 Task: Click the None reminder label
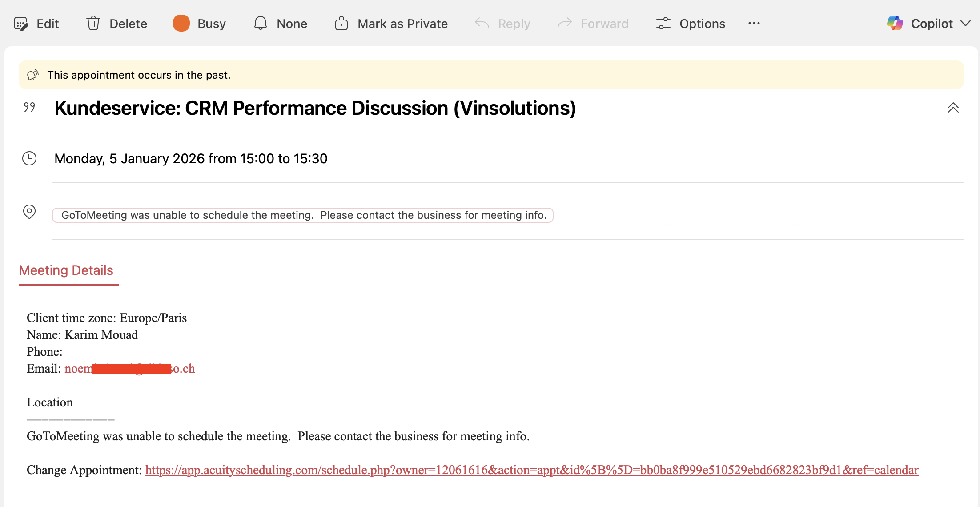point(292,24)
